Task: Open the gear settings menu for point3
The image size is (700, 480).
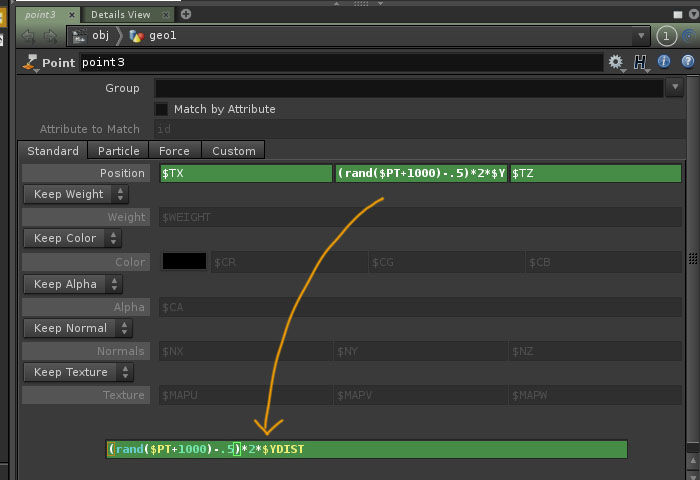Action: 615,62
